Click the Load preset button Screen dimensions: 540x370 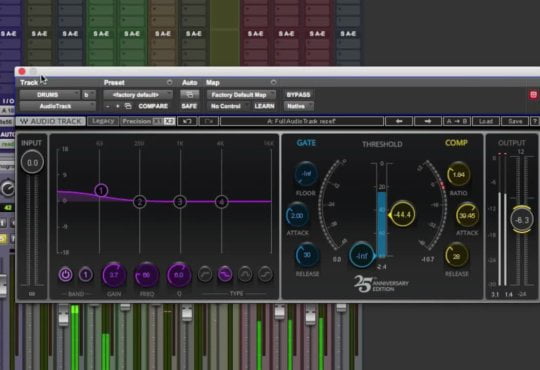(x=486, y=121)
